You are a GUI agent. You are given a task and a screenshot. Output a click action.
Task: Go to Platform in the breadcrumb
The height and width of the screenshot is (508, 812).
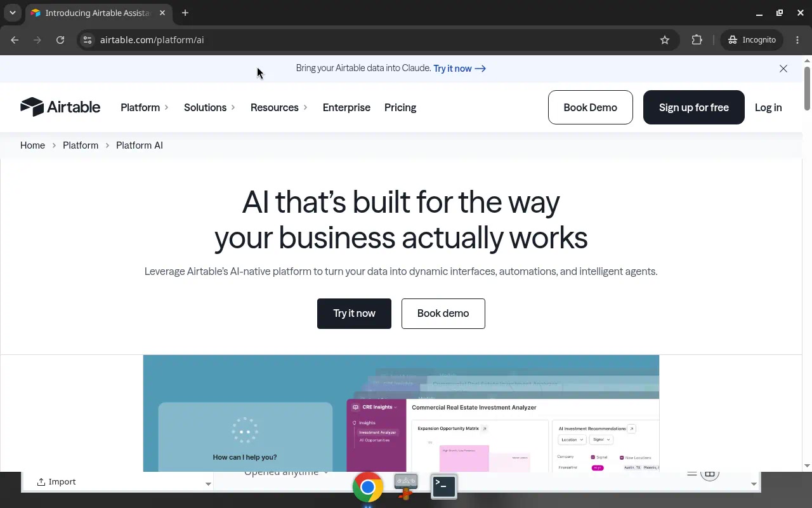pos(81,145)
